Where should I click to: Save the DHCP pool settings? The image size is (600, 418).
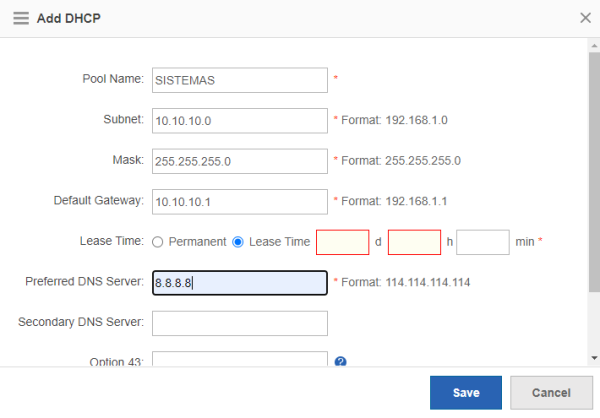[x=466, y=393]
